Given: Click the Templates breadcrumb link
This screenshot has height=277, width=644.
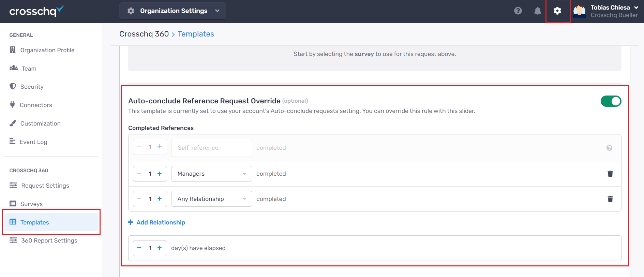Looking at the screenshot, I should click(196, 34).
